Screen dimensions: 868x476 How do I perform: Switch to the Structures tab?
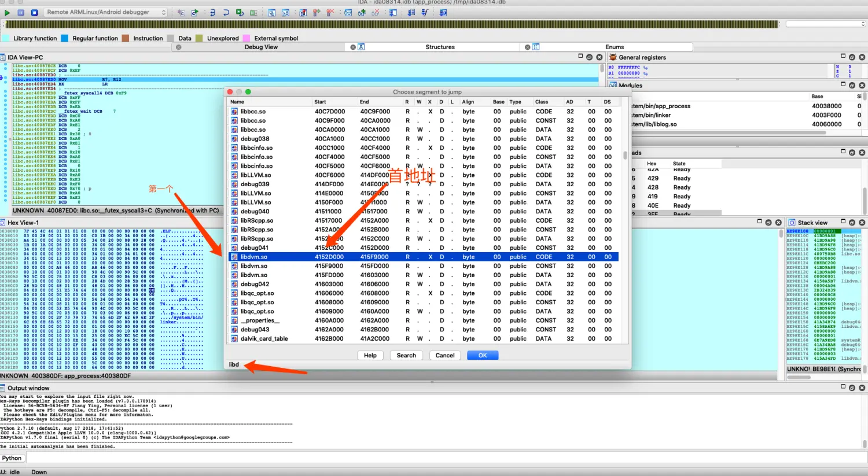[440, 47]
